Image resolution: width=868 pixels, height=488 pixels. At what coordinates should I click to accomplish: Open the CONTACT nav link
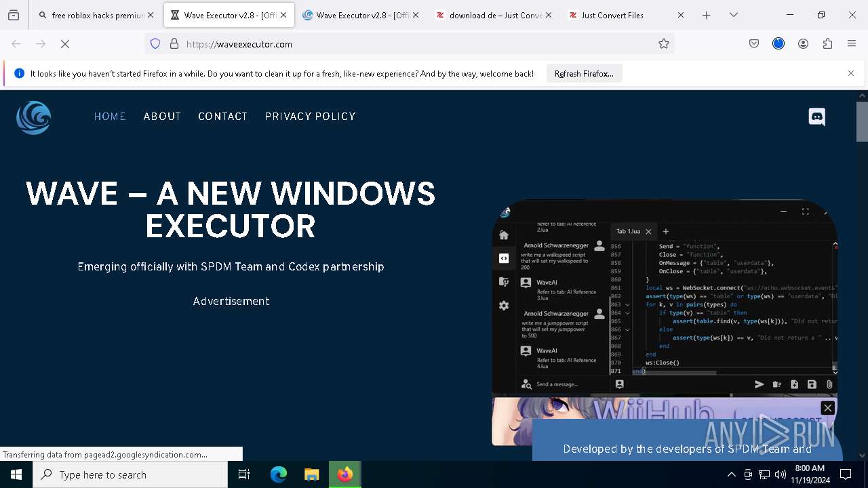[x=222, y=117]
